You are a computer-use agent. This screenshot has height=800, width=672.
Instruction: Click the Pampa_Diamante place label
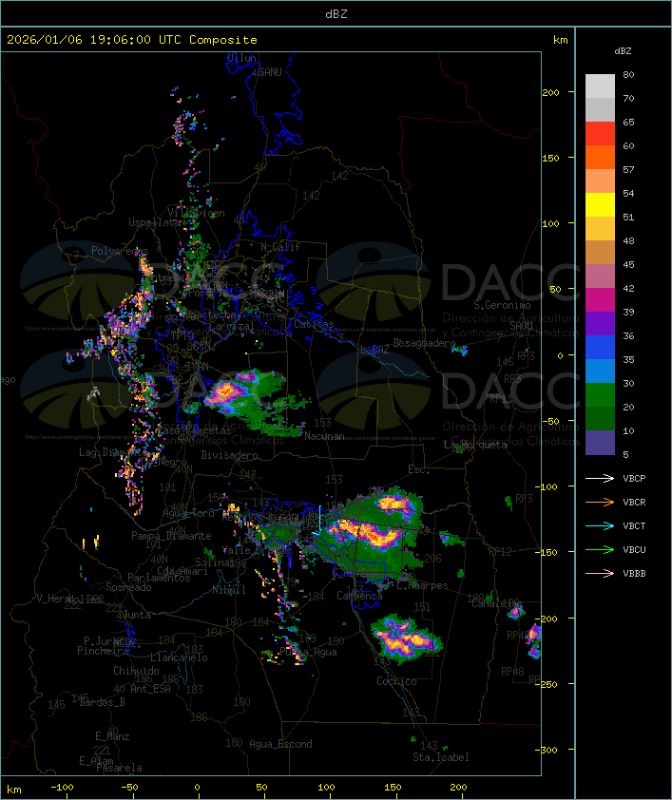(171, 536)
